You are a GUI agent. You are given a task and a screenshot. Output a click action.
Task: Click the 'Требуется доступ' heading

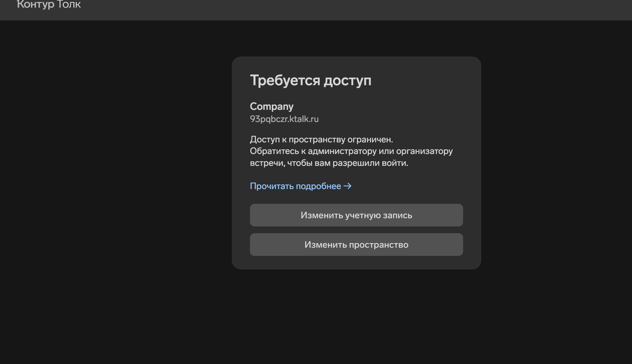coord(310,80)
